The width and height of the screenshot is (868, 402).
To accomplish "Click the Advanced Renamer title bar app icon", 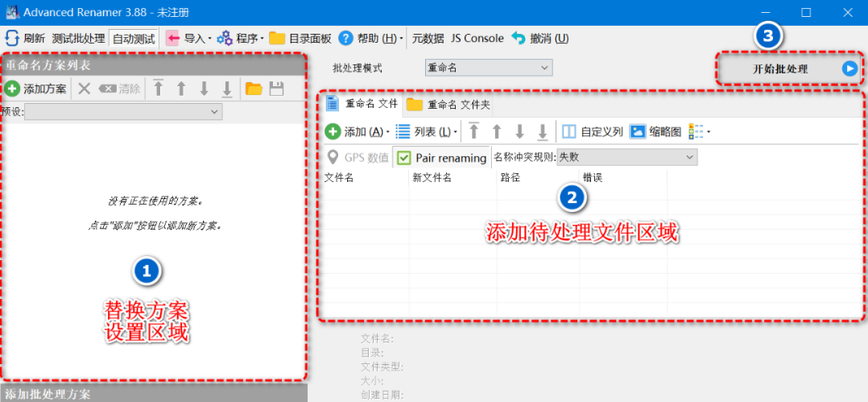I will (x=13, y=12).
